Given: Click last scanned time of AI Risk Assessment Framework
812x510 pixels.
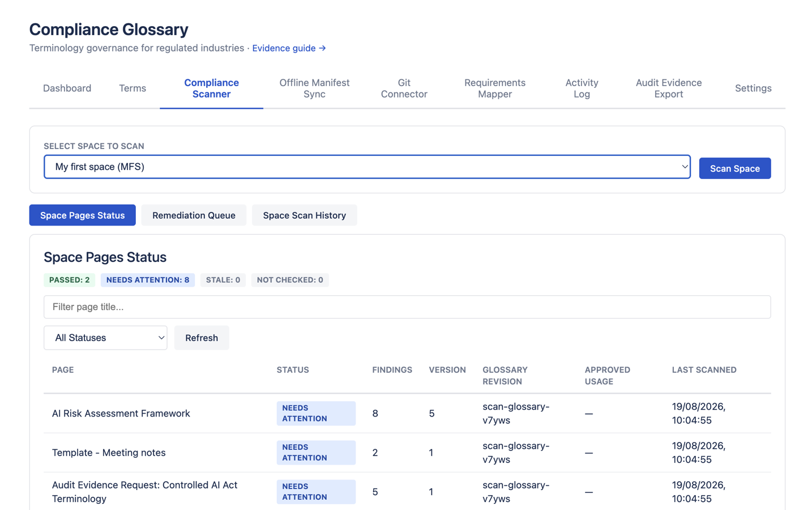Looking at the screenshot, I should [699, 414].
